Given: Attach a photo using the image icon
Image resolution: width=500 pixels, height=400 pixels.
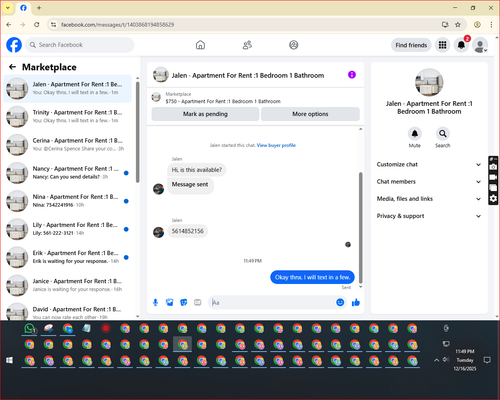Looking at the screenshot, I should click(x=170, y=302).
